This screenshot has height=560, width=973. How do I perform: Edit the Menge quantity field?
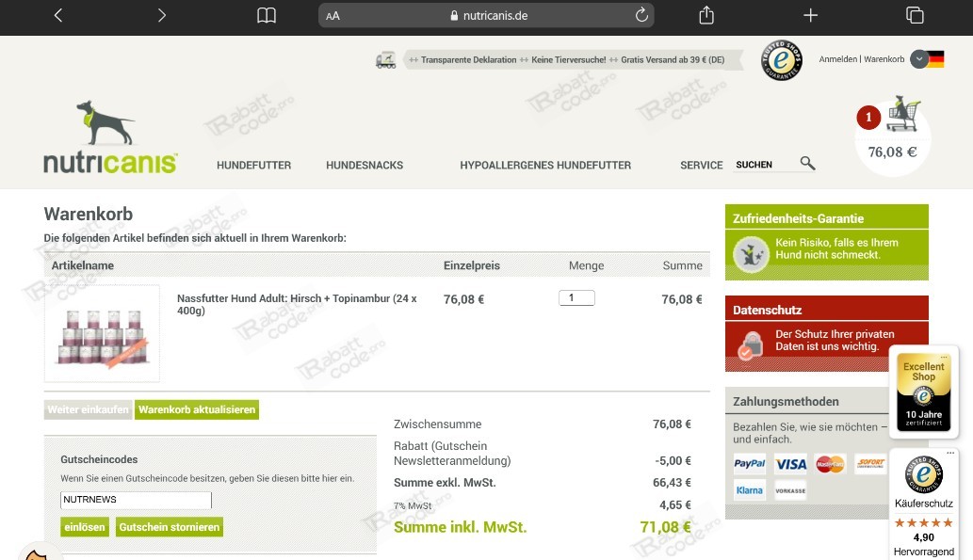pyautogui.click(x=576, y=298)
